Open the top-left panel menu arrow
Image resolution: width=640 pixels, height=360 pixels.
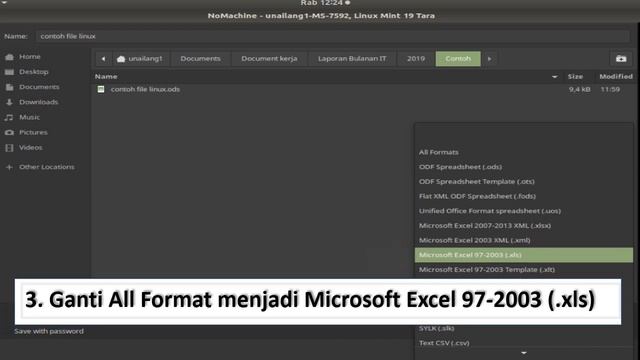pyautogui.click(x=4, y=2)
